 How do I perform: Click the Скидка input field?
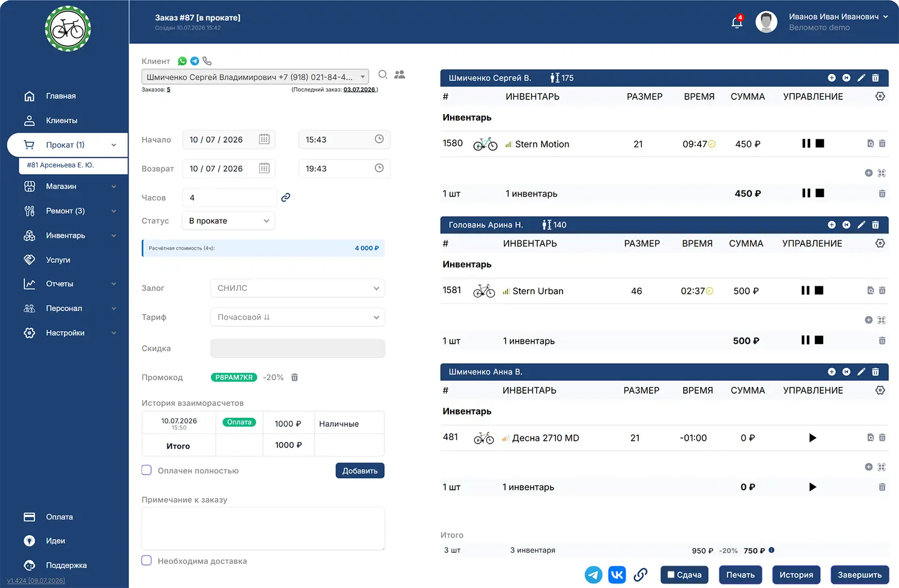(298, 348)
